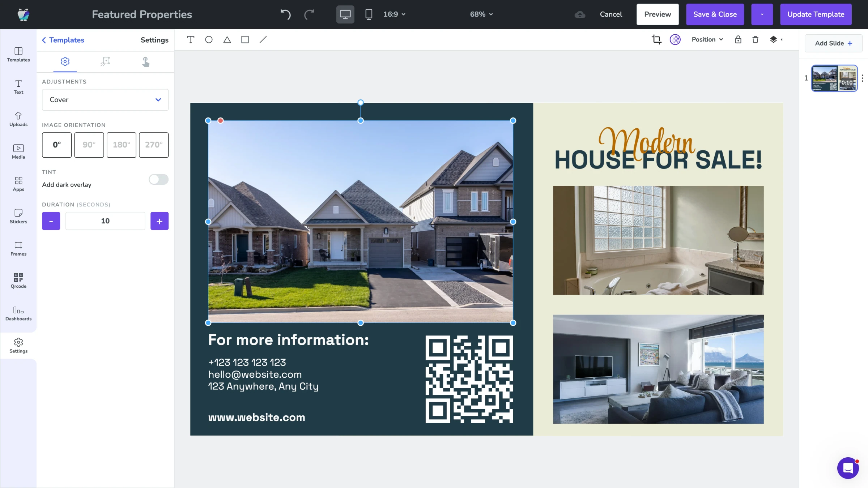Switch to desktop landscape view

pos(345,14)
